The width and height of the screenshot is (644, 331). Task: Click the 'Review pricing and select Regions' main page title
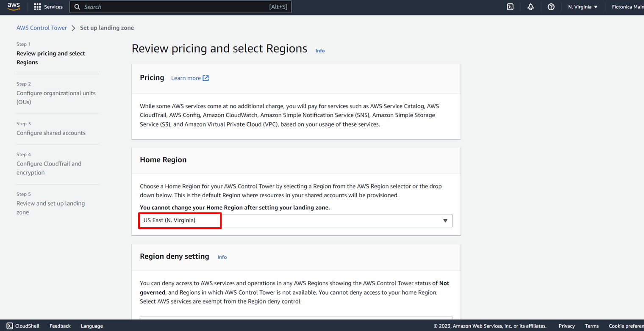[x=219, y=49]
